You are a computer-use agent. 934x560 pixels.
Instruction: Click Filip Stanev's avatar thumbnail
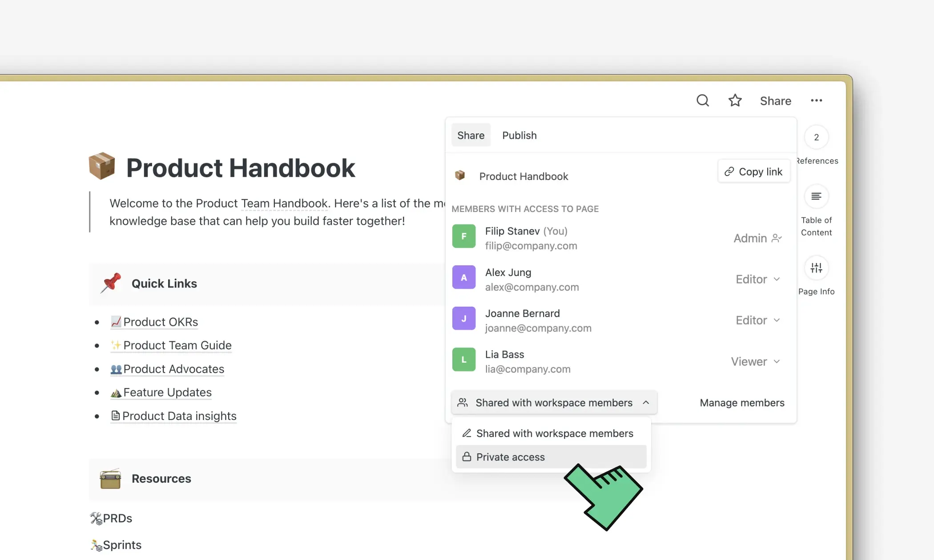pos(463,236)
